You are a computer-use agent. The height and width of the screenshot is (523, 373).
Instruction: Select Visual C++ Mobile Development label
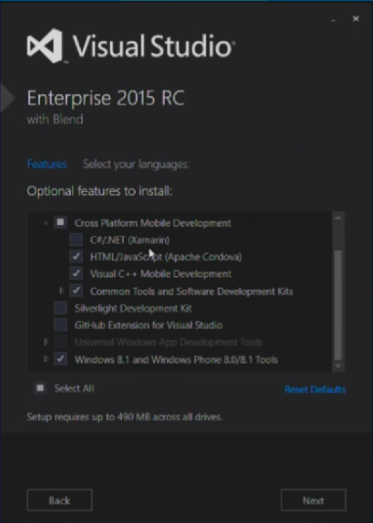tap(161, 274)
